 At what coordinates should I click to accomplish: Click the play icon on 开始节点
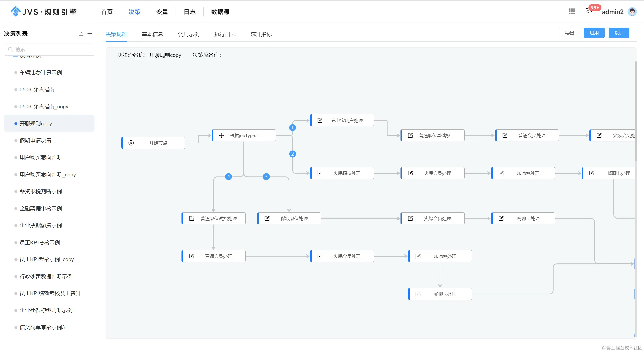pyautogui.click(x=131, y=143)
